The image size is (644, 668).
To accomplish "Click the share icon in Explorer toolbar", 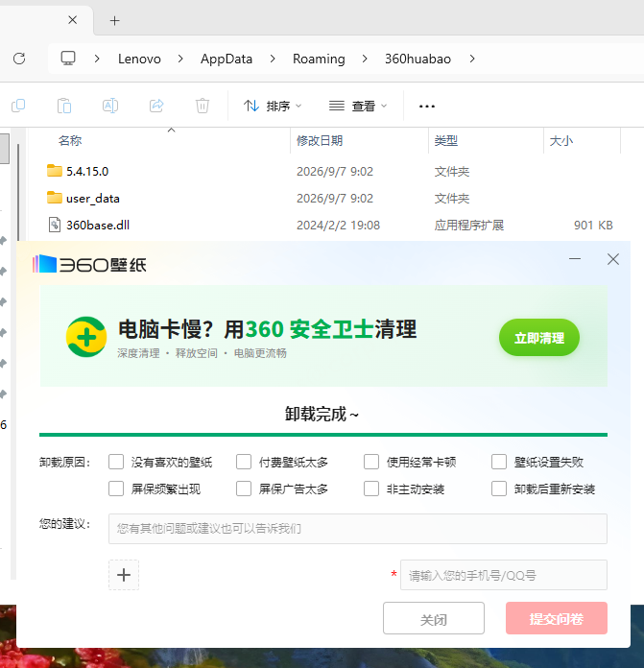I will point(156,106).
